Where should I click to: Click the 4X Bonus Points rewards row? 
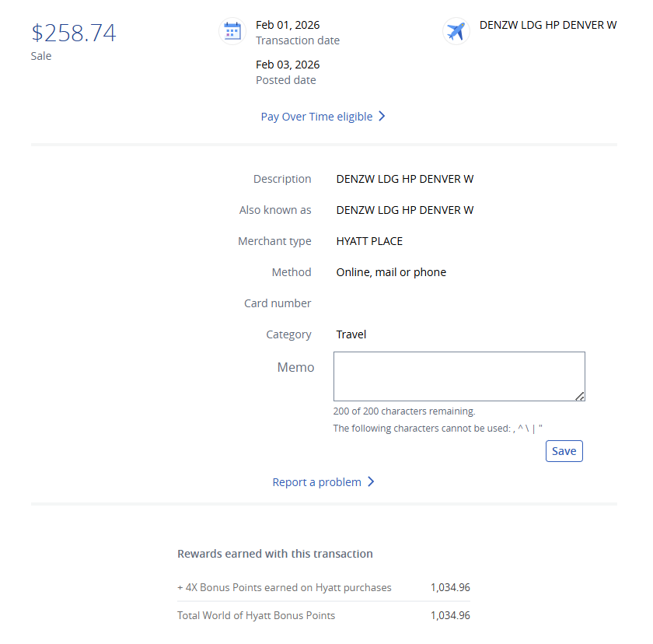[285, 587]
